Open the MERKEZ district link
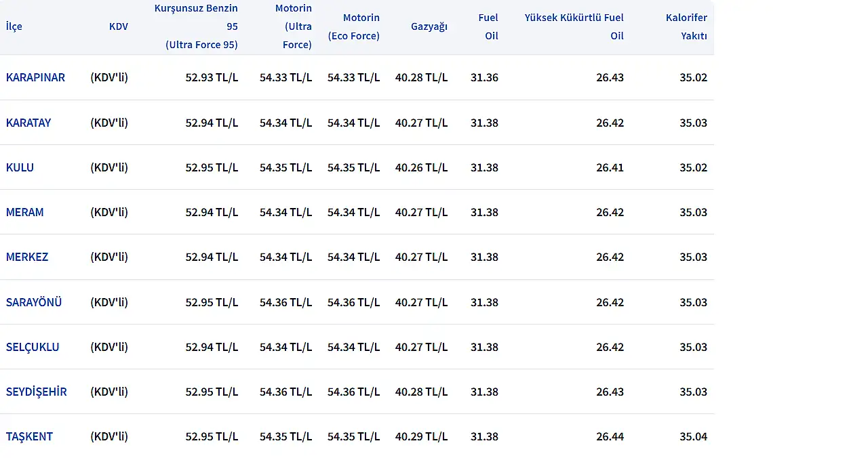Screen dimensions: 868x458 [27, 257]
